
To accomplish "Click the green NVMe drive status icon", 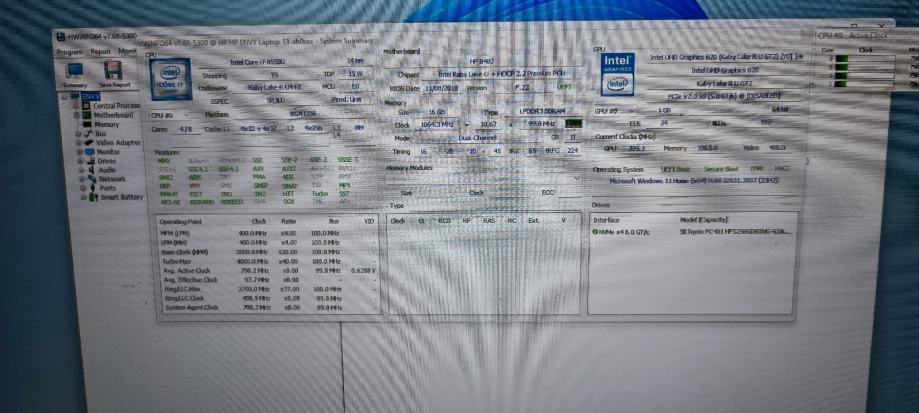I will [x=595, y=232].
